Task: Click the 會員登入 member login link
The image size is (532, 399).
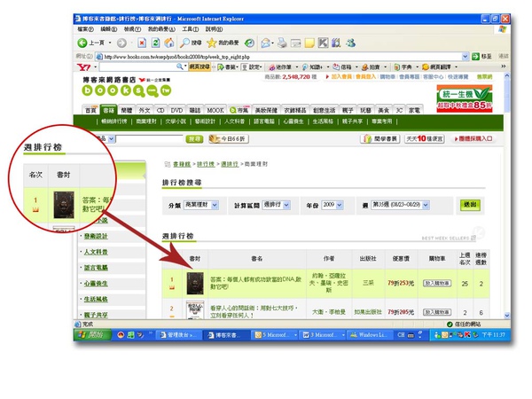Action: pos(365,76)
